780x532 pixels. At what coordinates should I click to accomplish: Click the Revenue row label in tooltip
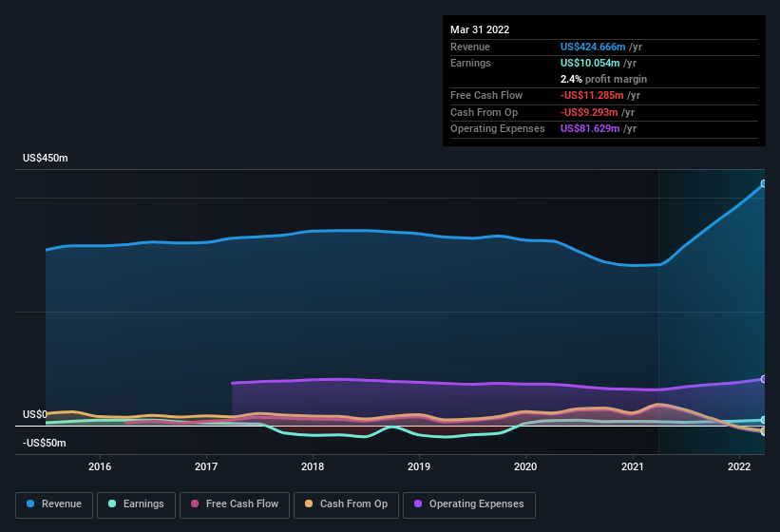click(470, 47)
